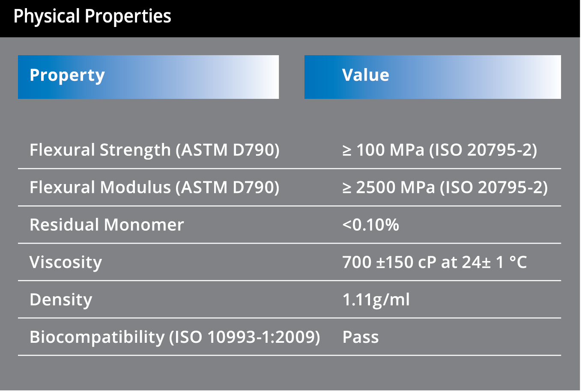
Task: Click the word Properties in black title bar
Action: click(x=128, y=17)
